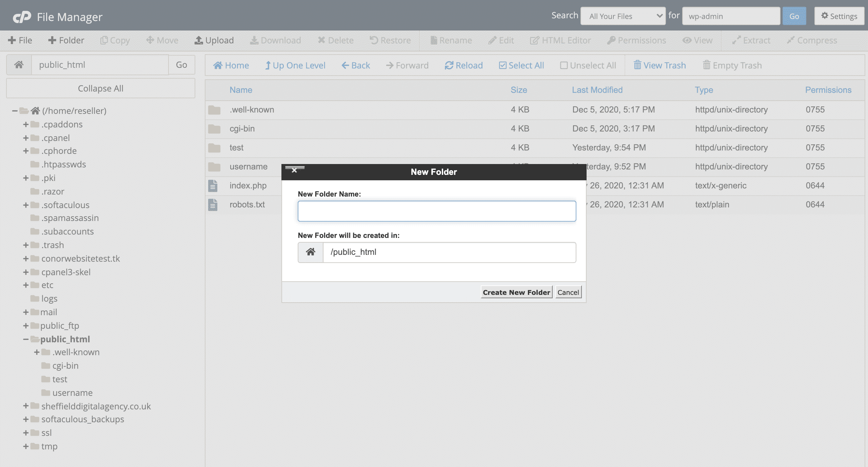The width and height of the screenshot is (868, 467).
Task: Expand the .cpaddons folder in tree
Action: pyautogui.click(x=26, y=124)
